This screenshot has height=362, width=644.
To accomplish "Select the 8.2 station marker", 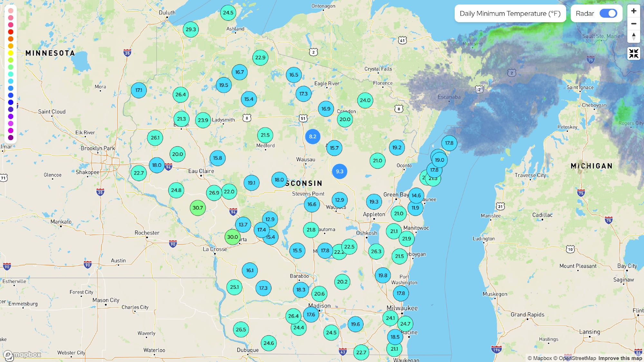I will click(313, 137).
